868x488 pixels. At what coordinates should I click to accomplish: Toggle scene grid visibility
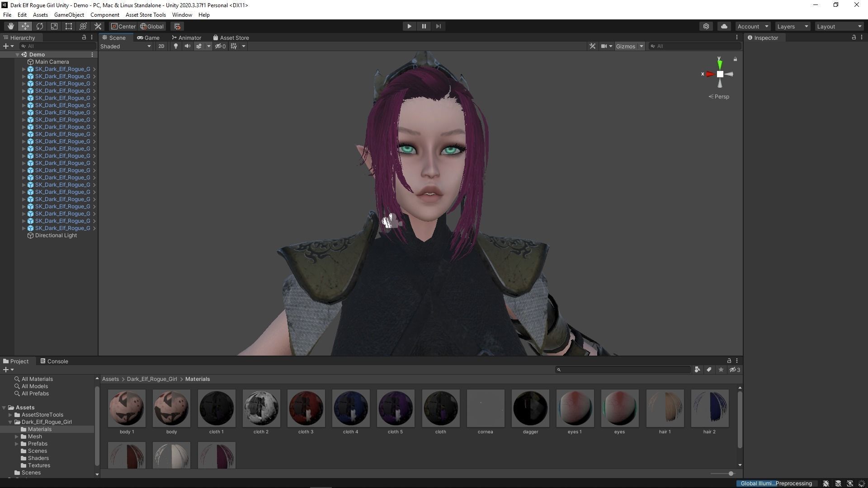234,46
